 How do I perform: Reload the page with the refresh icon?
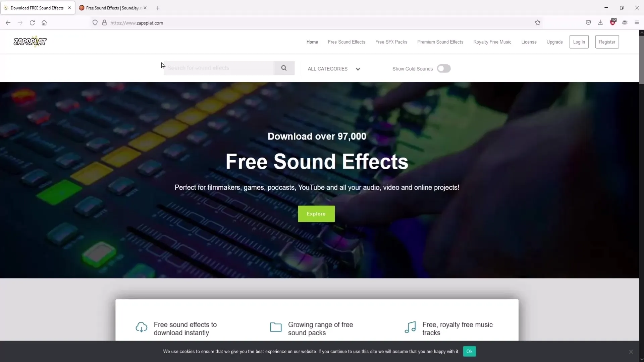[x=32, y=23]
